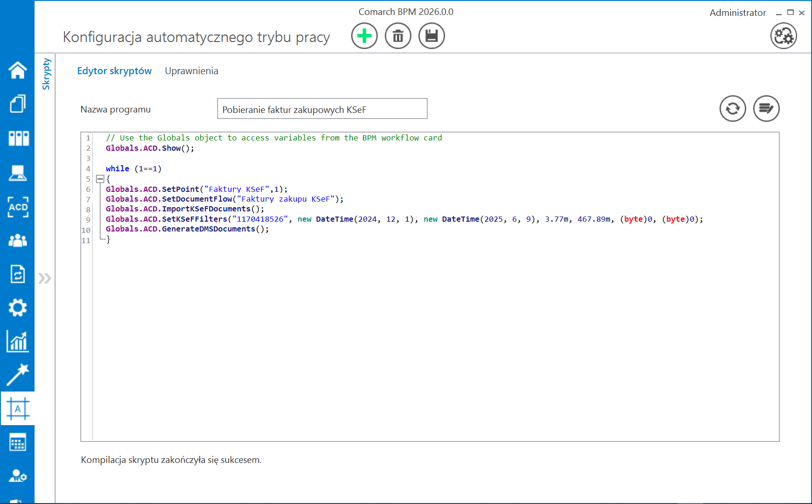Screen dimensions: 812x504
Task: Open the vertical Skrypty panel tab
Action: (46, 74)
